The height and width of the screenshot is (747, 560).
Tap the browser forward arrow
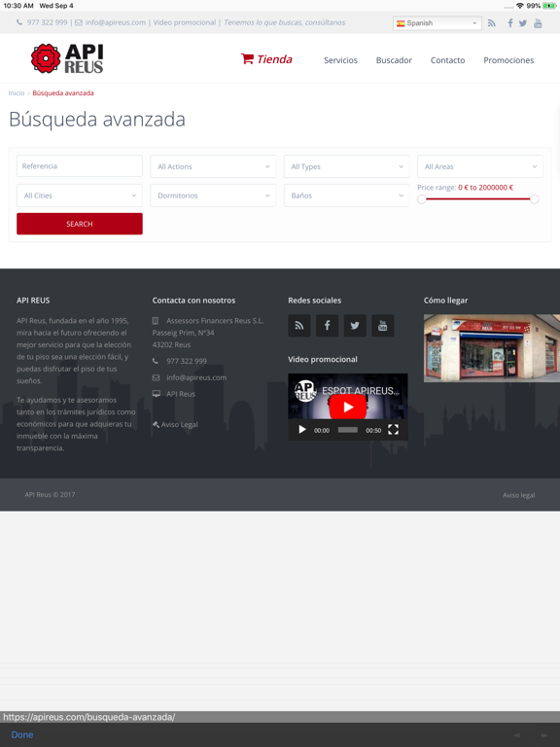(544, 735)
